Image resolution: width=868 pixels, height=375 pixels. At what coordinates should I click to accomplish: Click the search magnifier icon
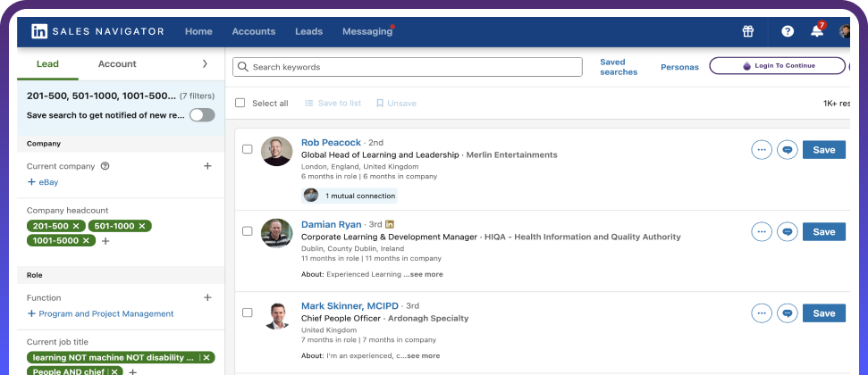pos(242,67)
